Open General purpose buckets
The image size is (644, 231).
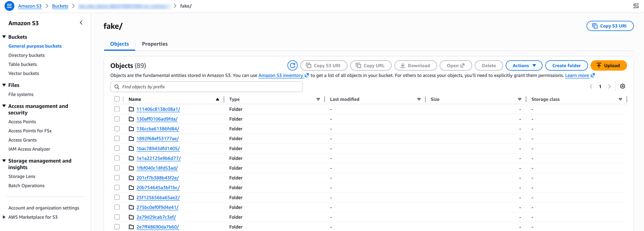tap(35, 46)
